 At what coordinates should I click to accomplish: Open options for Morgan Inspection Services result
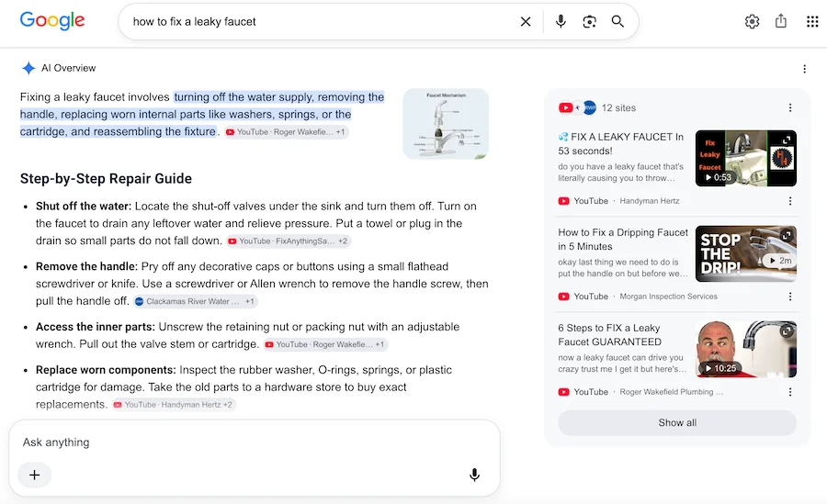(790, 297)
